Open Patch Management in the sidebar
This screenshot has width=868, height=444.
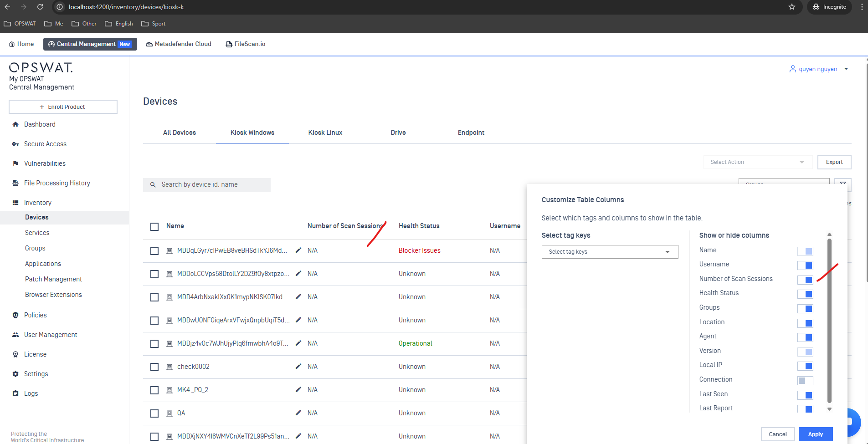(x=53, y=279)
